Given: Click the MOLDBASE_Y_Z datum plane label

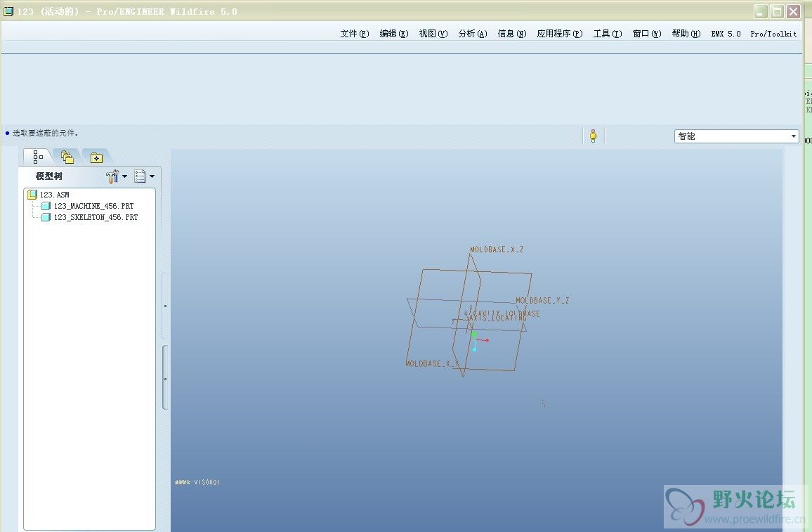Looking at the screenshot, I should tap(542, 301).
